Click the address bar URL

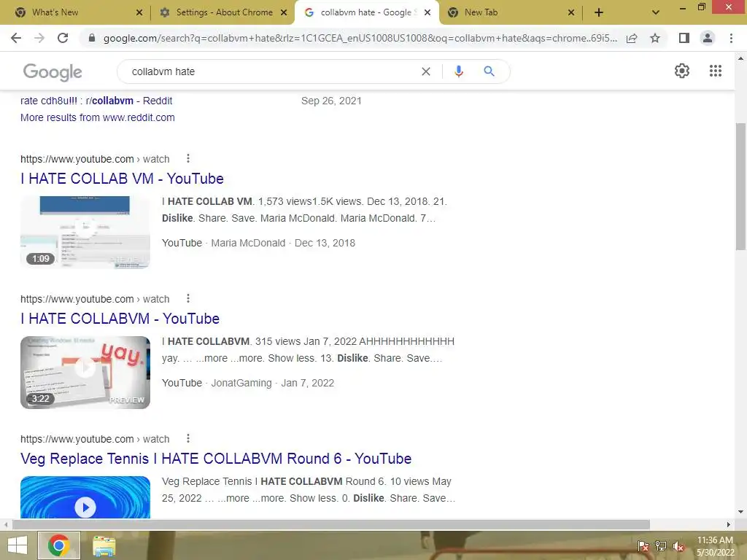pos(360,38)
